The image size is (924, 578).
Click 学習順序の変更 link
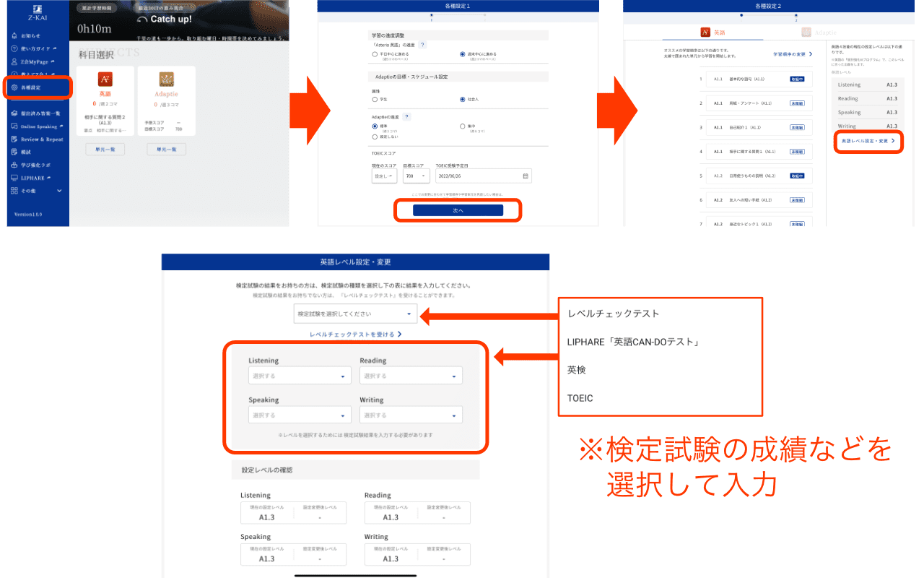pyautogui.click(x=793, y=54)
